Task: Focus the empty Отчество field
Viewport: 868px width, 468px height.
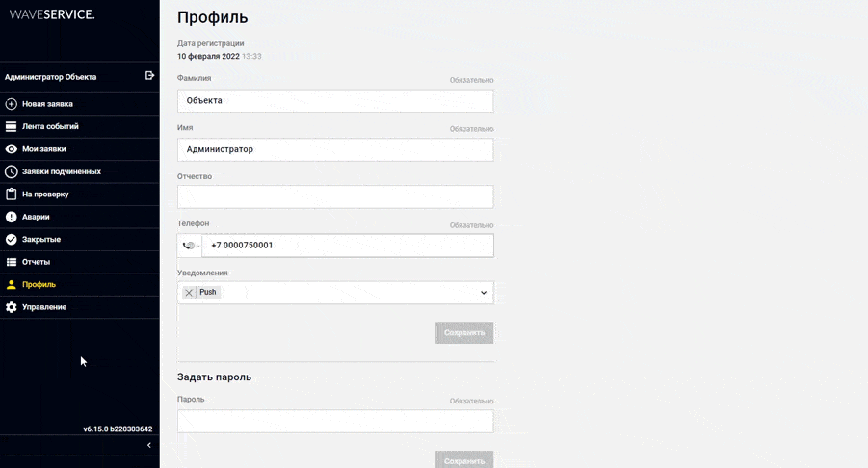Action: [x=335, y=196]
